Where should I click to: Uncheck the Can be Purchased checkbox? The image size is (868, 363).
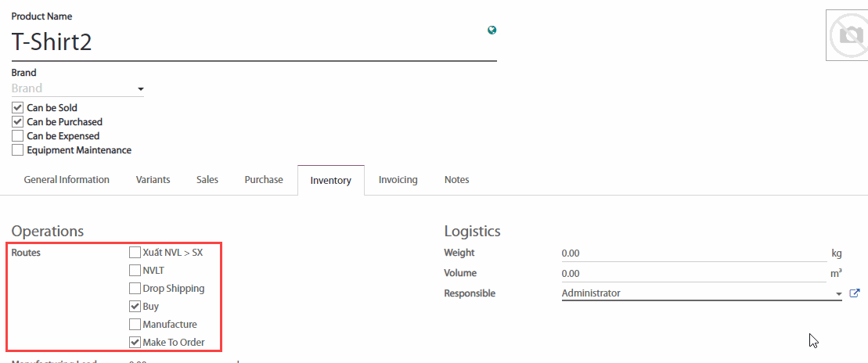(17, 122)
